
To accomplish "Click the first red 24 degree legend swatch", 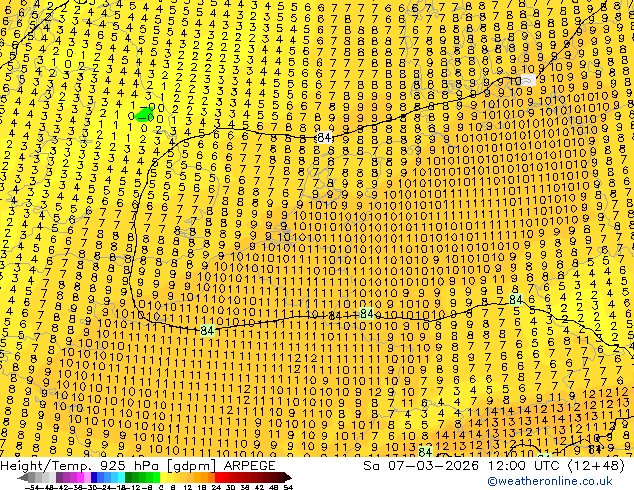I will pos(218,478).
